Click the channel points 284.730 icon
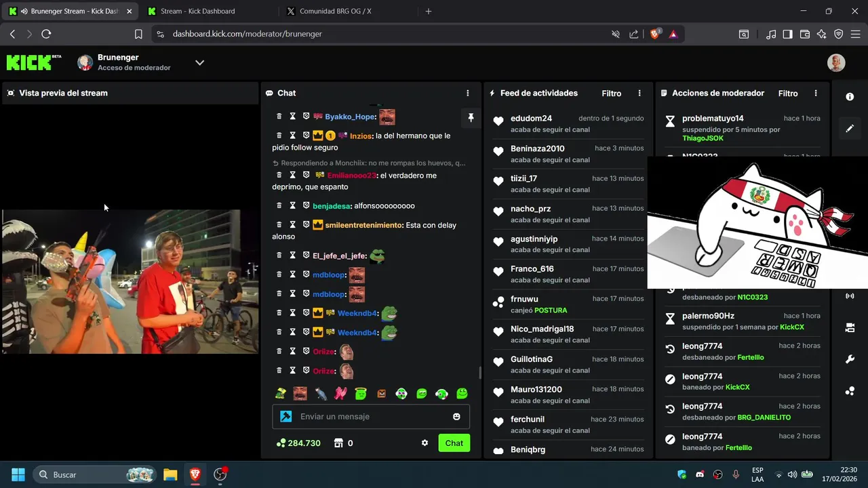 pyautogui.click(x=281, y=443)
